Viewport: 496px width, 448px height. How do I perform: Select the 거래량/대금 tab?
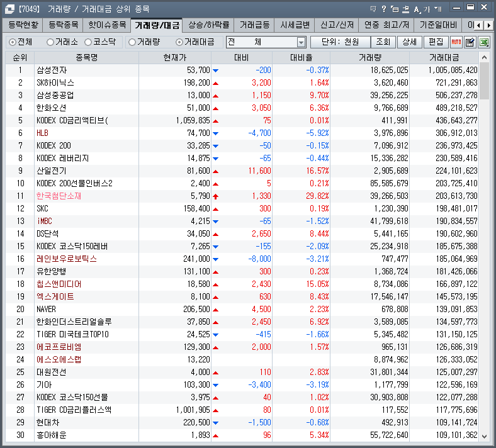[x=157, y=25]
